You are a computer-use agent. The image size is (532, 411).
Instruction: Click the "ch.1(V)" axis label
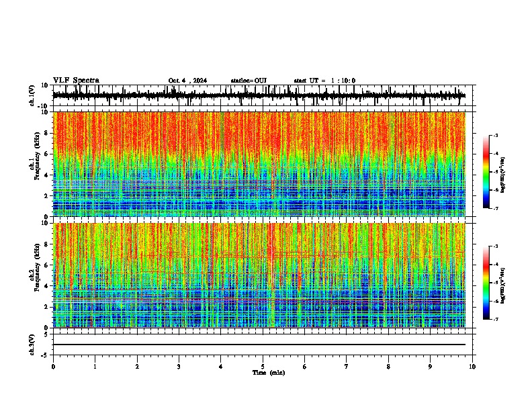click(32, 95)
